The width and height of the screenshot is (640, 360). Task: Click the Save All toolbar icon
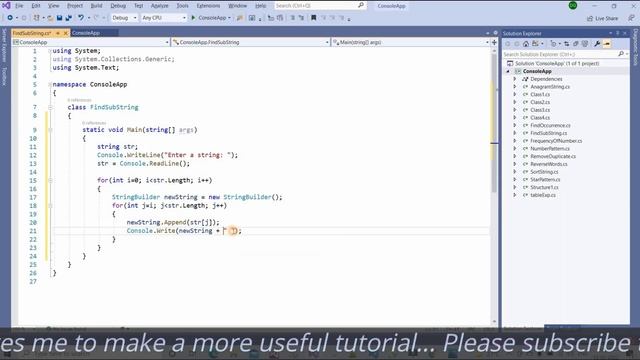pyautogui.click(x=69, y=18)
